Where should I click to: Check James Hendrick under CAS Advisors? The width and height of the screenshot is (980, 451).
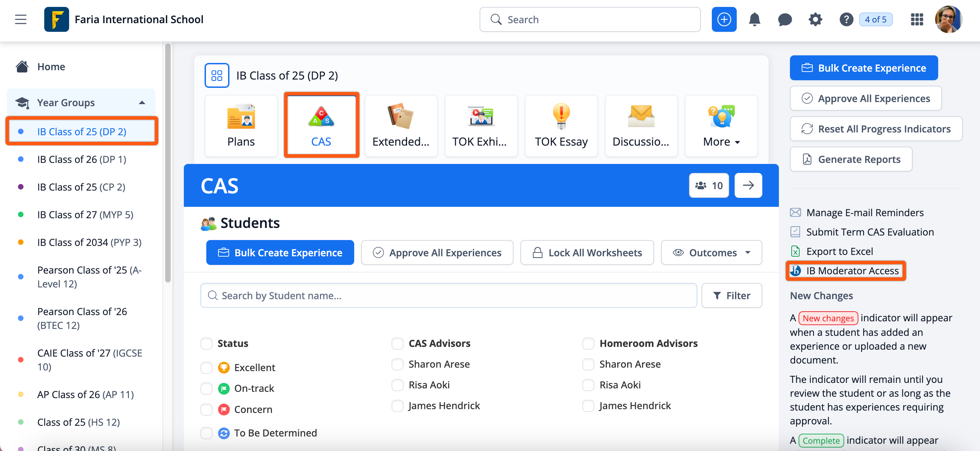397,406
